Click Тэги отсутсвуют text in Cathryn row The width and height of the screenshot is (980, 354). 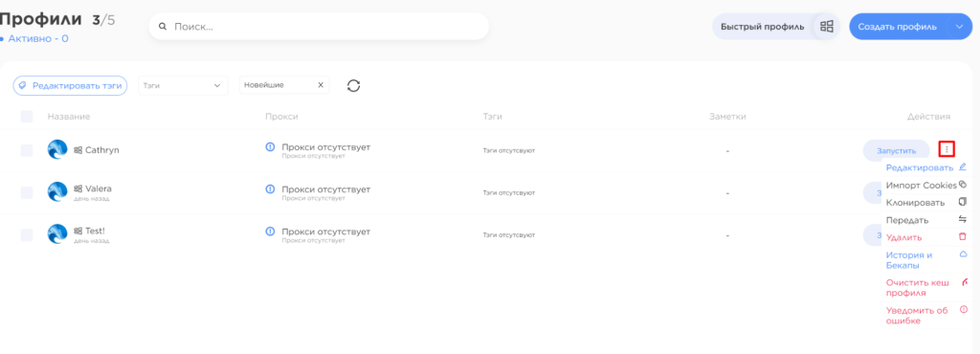click(x=509, y=150)
